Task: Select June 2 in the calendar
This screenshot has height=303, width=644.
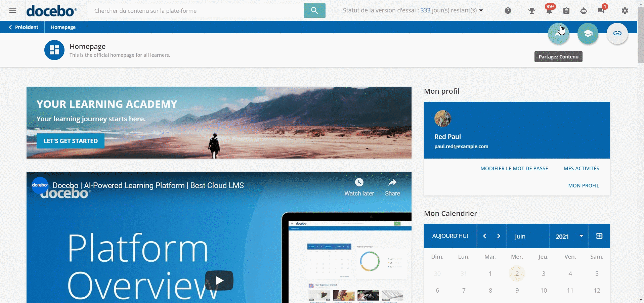Action: pyautogui.click(x=517, y=273)
